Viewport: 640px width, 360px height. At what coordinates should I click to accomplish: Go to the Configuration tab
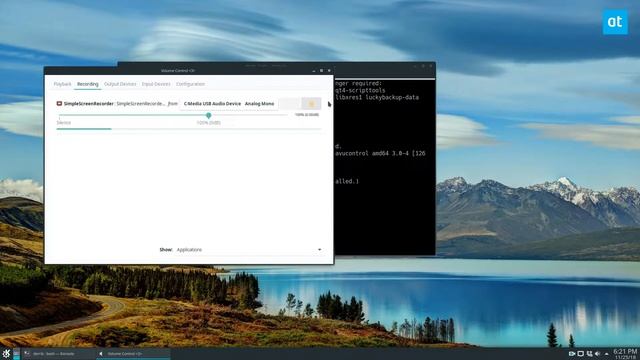(x=191, y=84)
